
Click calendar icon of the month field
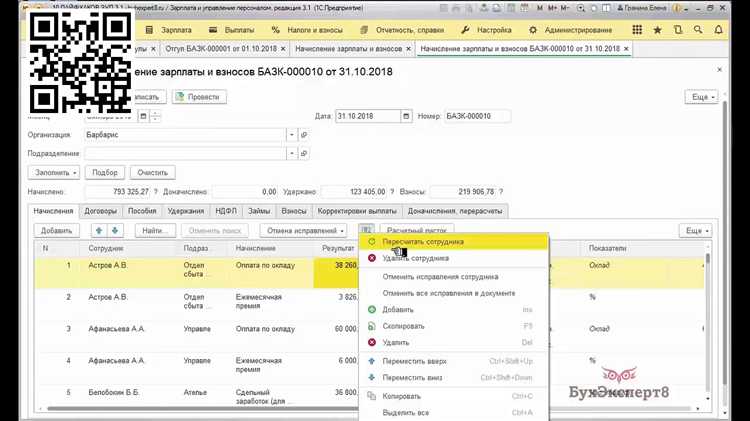coord(143,116)
